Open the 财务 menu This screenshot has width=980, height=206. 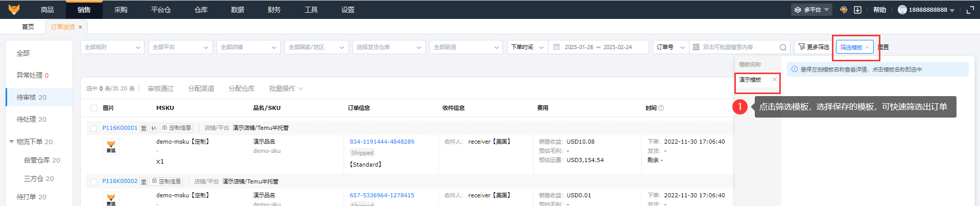274,10
